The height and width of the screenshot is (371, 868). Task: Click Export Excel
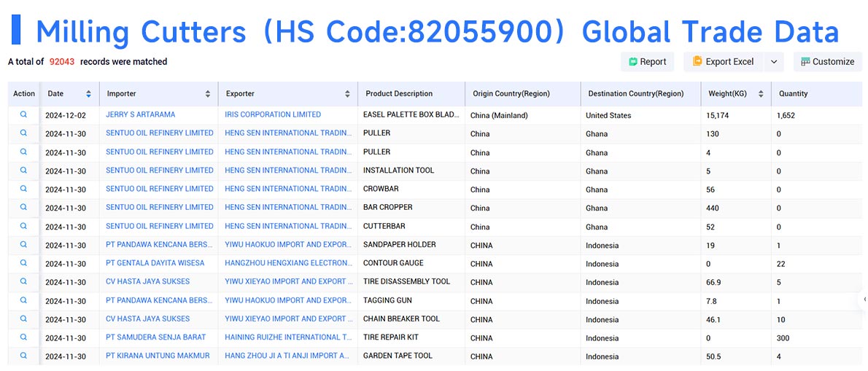click(x=723, y=62)
